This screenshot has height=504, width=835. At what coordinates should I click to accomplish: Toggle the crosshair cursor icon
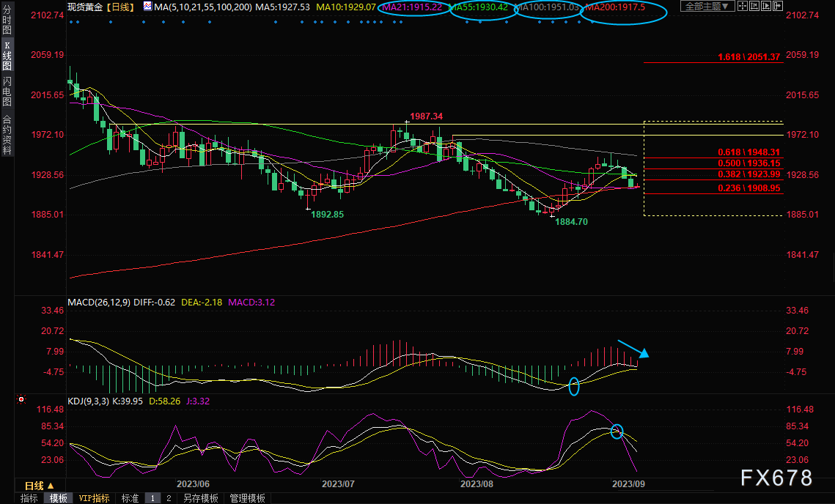coord(743,7)
